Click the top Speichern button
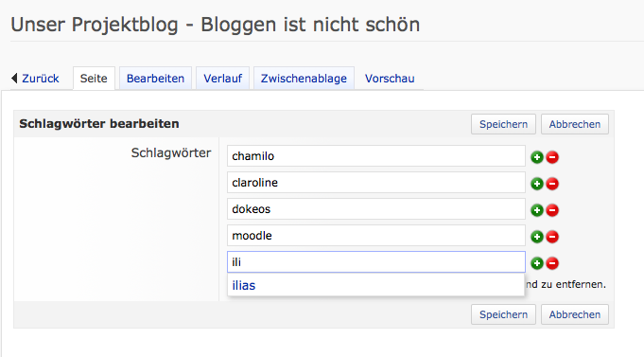Screen dimensions: 644x357 pyautogui.click(x=503, y=124)
